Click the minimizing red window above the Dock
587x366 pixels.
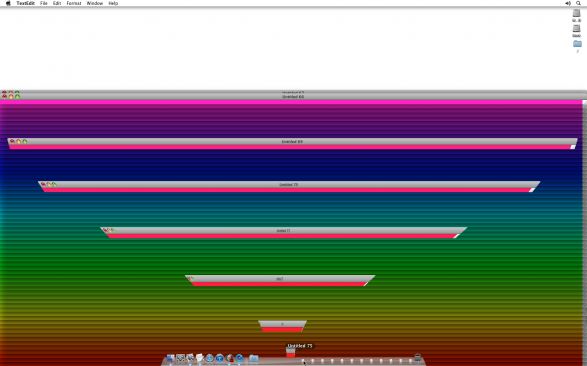coord(291,352)
